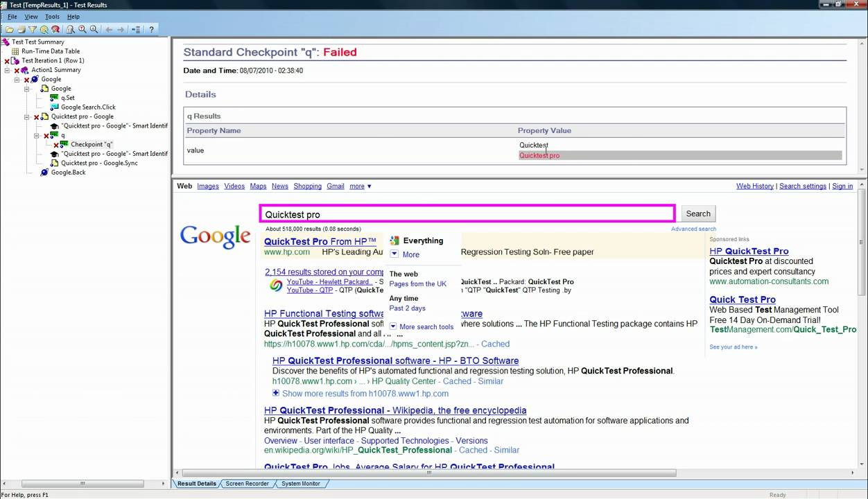The image size is (868, 499).
Task: Open the HP QuickTest Pro sponsored link
Action: (749, 251)
